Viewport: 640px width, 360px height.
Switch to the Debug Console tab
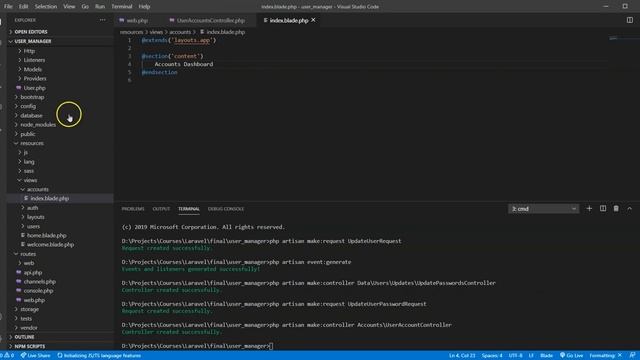coord(226,209)
